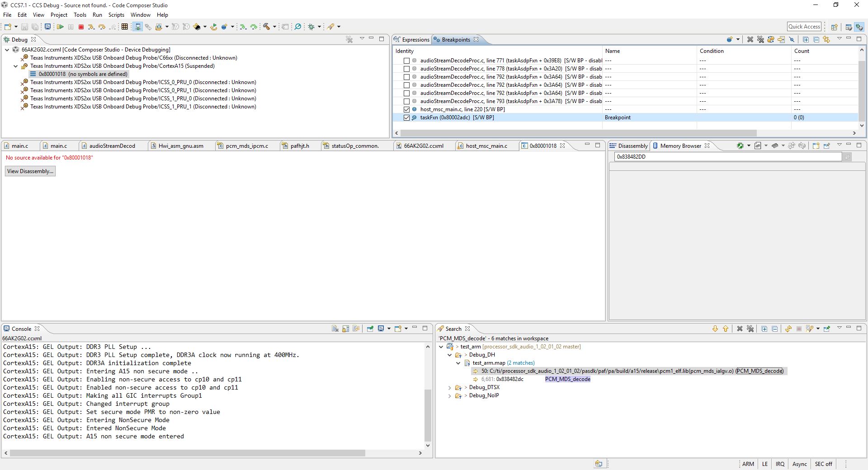Image resolution: width=868 pixels, height=470 pixels.
Task: Click the Step Over toolbar icon
Action: [x=102, y=27]
